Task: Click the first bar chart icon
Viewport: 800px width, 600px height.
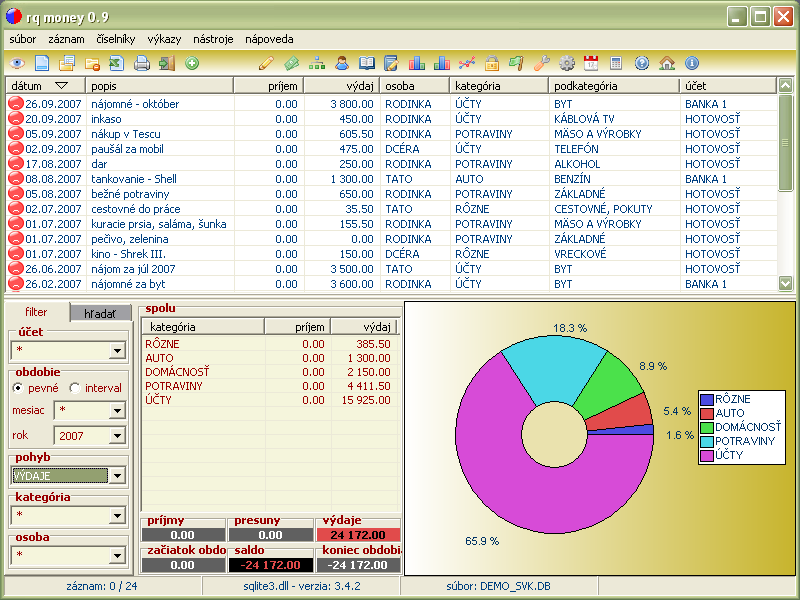Action: click(417, 63)
